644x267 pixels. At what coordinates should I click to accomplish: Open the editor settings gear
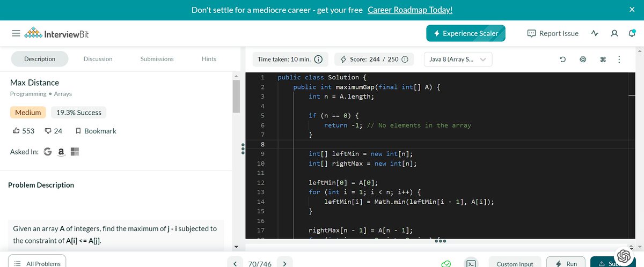583,59
